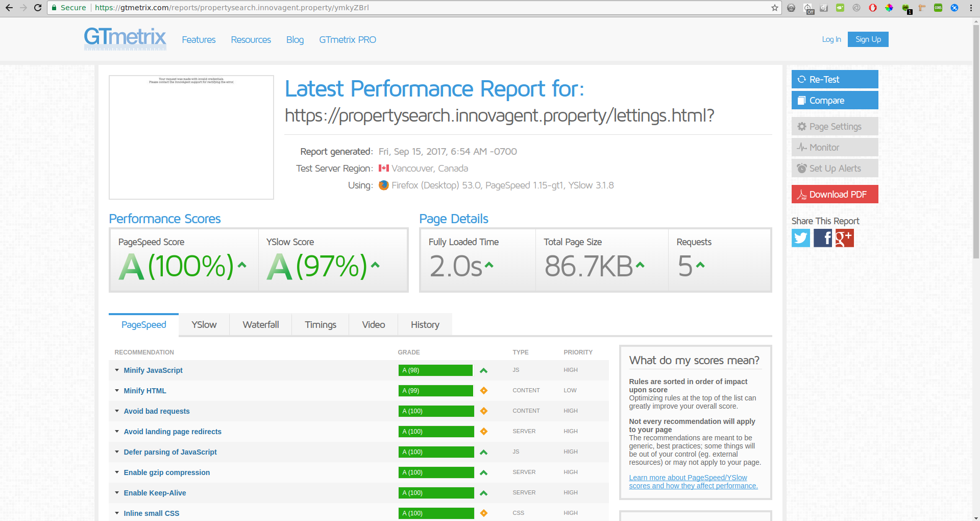Open Page Settings
The image size is (980, 521).
835,126
